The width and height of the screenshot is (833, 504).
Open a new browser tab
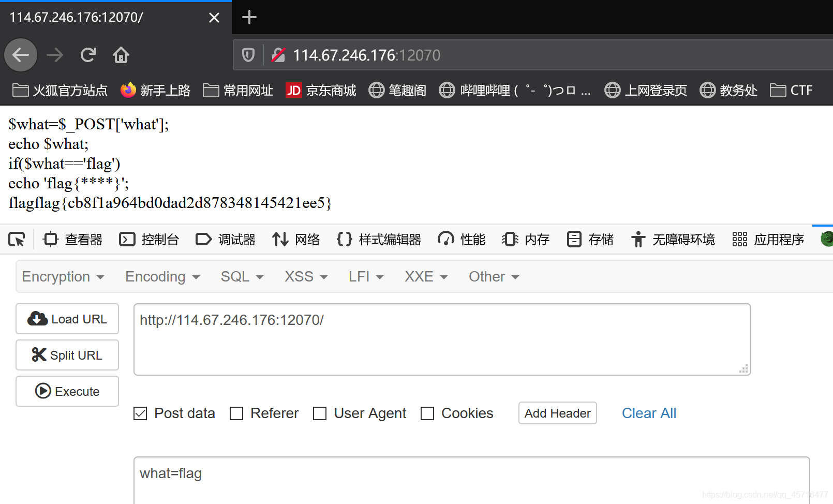tap(249, 17)
